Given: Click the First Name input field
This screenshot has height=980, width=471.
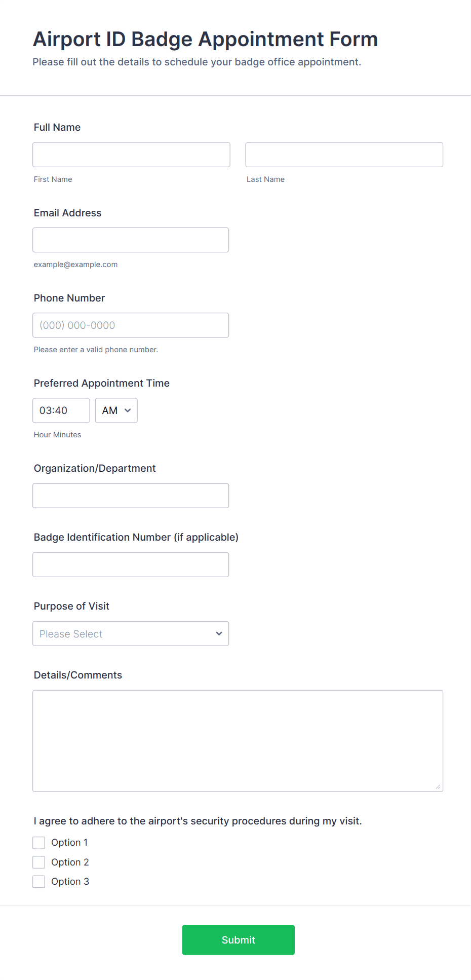Looking at the screenshot, I should pyautogui.click(x=131, y=155).
